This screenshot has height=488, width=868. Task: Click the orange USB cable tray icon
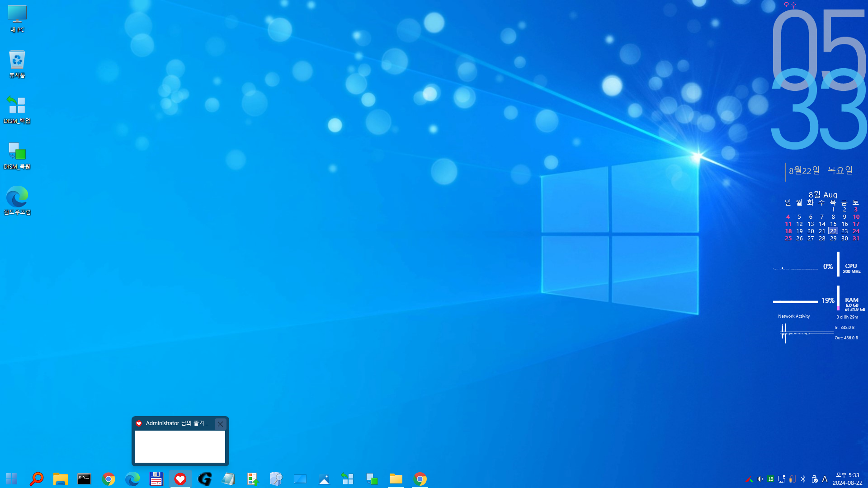click(x=793, y=479)
